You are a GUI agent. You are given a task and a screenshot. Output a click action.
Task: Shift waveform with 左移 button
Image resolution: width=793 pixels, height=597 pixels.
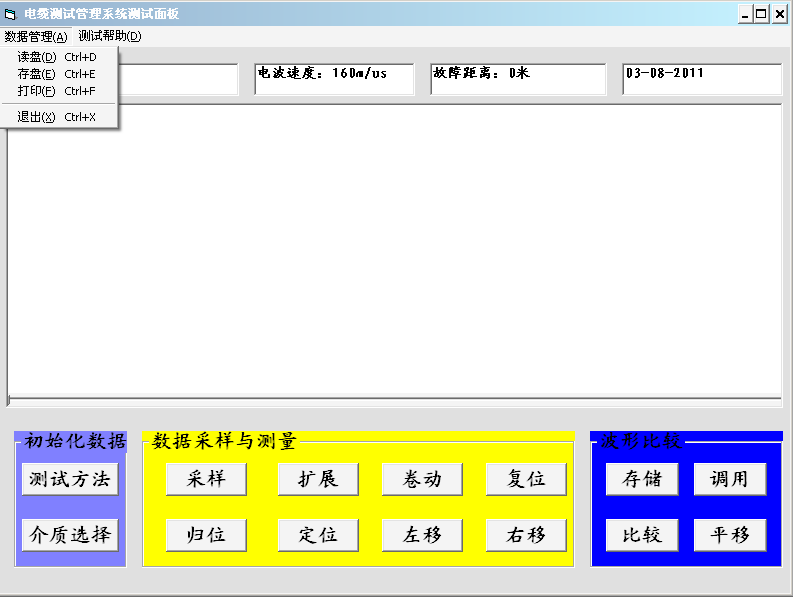click(422, 535)
